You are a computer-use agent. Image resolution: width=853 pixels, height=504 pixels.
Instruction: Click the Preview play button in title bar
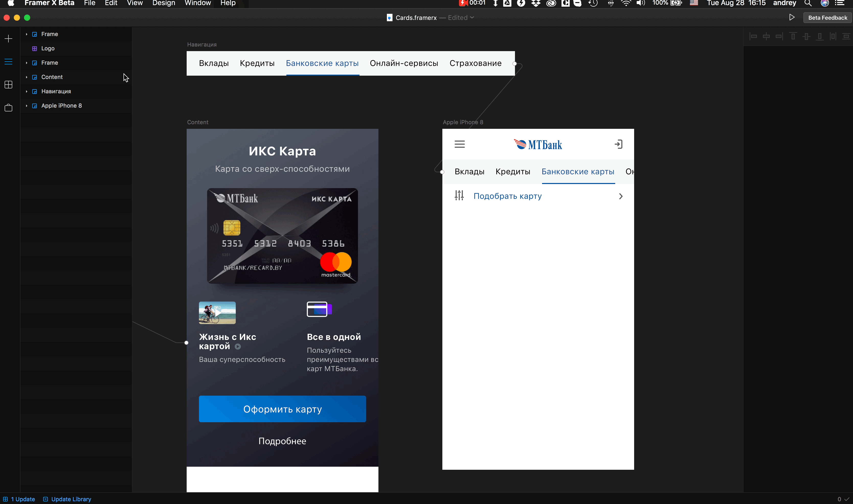click(792, 17)
